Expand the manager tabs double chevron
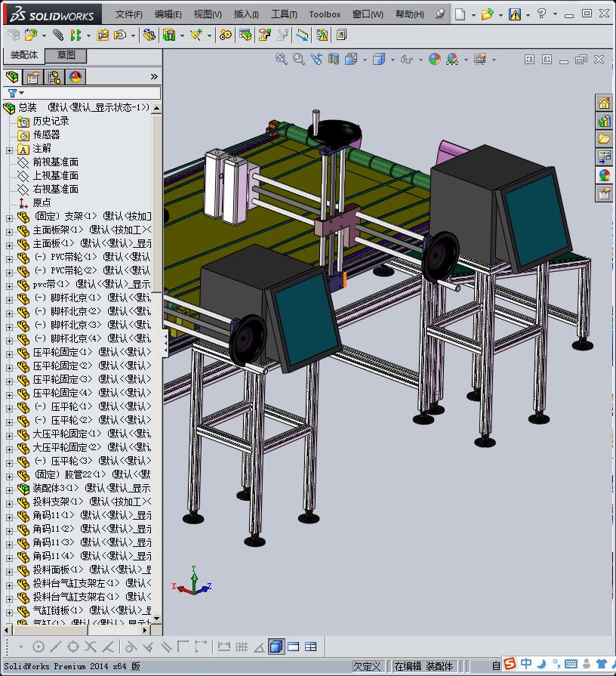This screenshot has width=616, height=676. 154,77
